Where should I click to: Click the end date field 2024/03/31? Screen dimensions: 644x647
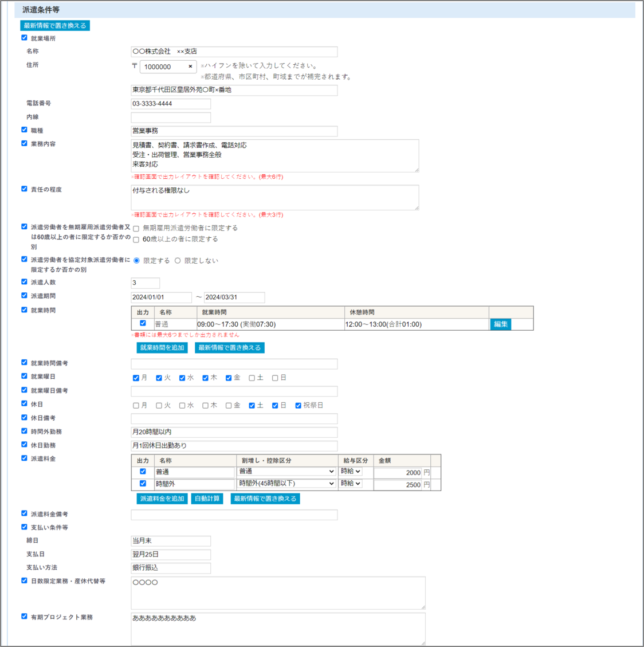(x=234, y=297)
